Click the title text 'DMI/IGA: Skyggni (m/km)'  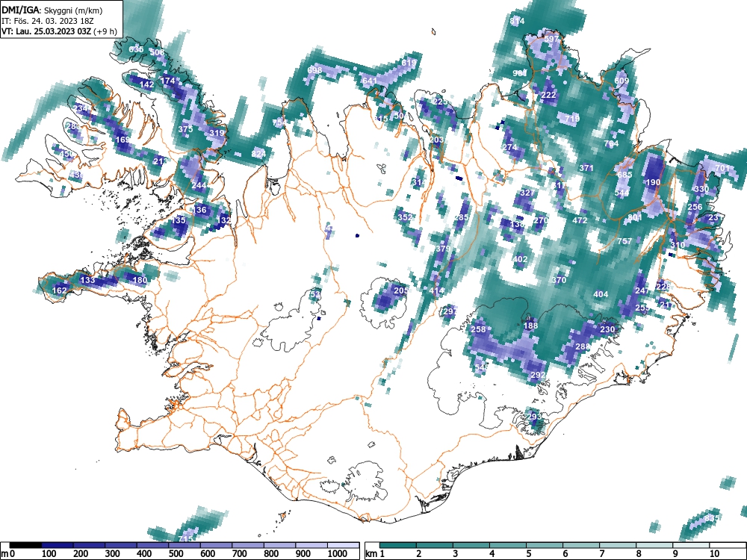point(52,10)
